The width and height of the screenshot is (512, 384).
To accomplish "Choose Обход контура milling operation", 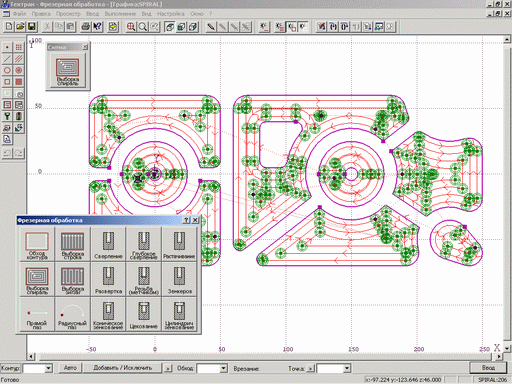I will point(37,244).
